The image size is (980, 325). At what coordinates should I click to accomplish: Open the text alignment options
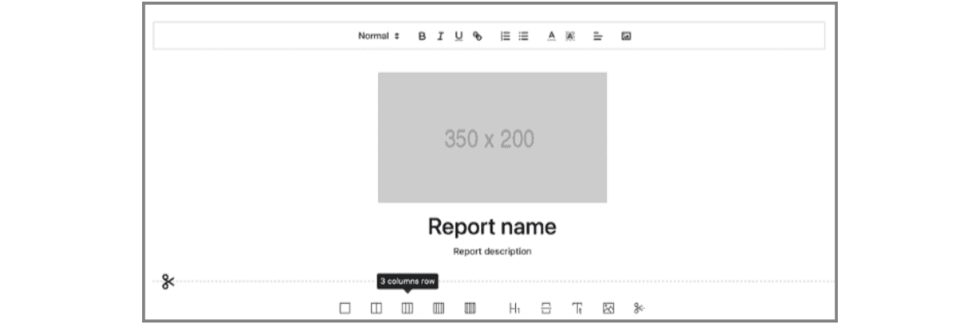(598, 36)
